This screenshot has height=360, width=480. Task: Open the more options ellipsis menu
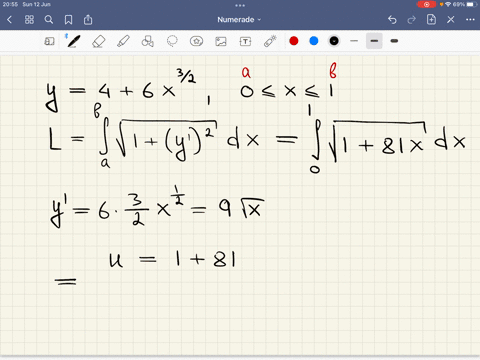point(470,20)
